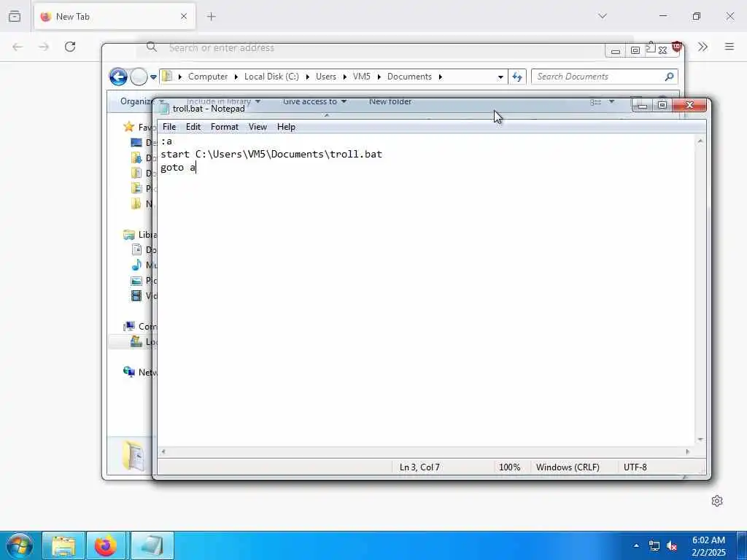Close the New Tab browser tab

(x=184, y=17)
